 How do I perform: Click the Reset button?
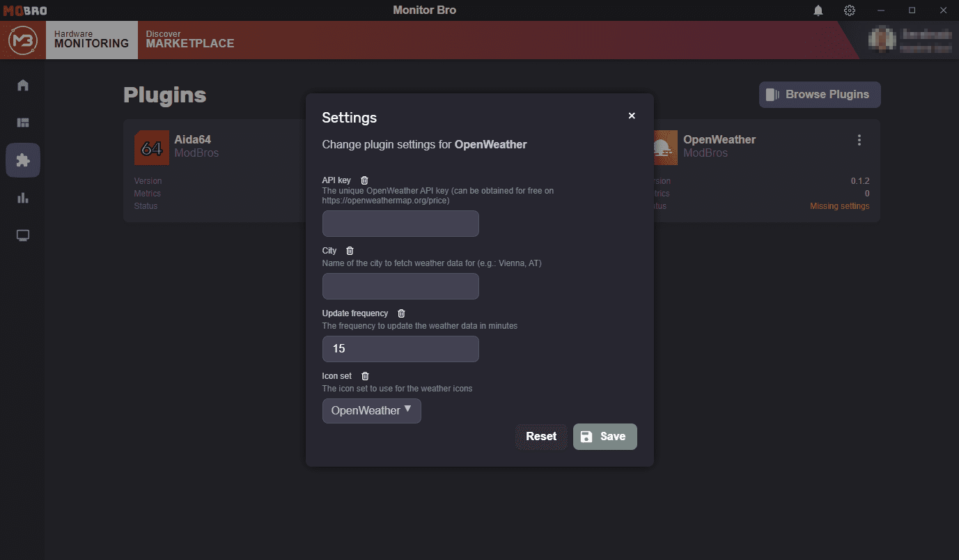(x=541, y=437)
